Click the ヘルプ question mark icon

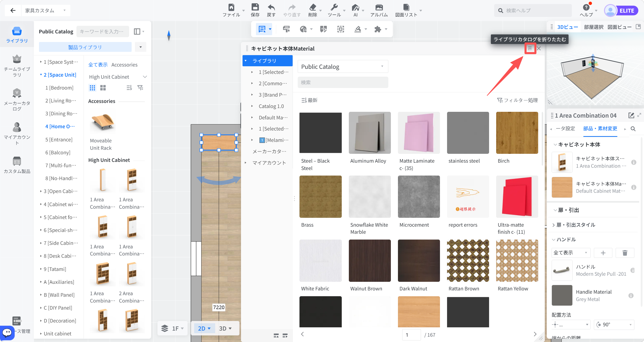pos(586,7)
